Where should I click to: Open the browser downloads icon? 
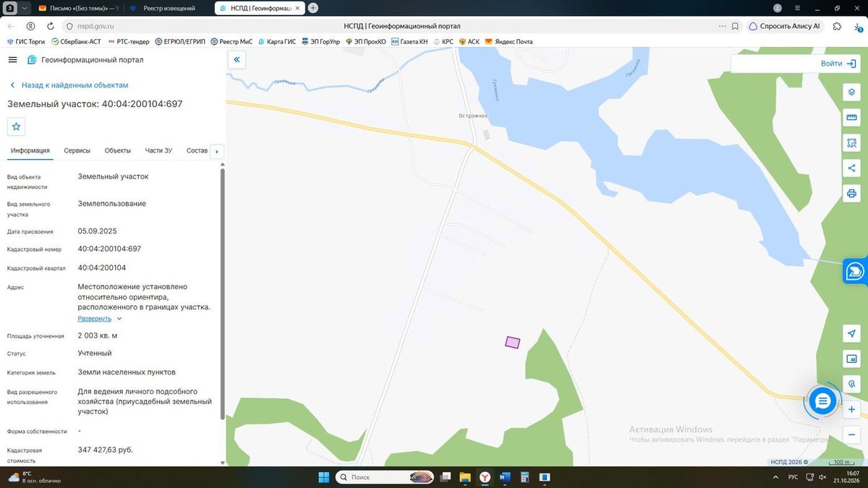click(x=856, y=26)
